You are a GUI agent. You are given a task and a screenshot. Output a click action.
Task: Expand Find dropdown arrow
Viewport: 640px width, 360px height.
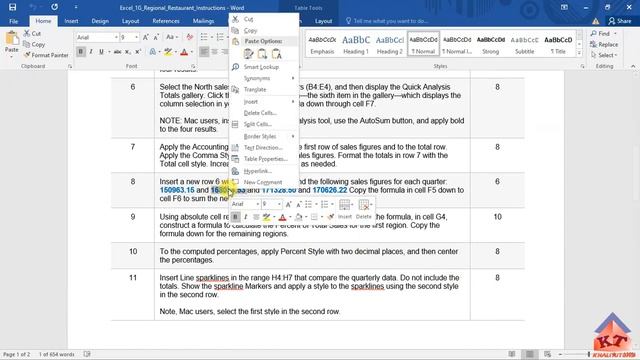tap(615, 33)
